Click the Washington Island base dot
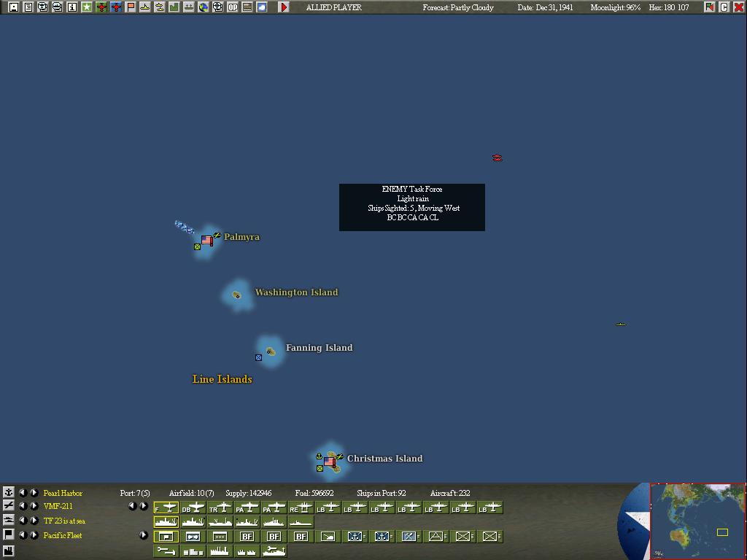The width and height of the screenshot is (747, 560). tap(236, 295)
